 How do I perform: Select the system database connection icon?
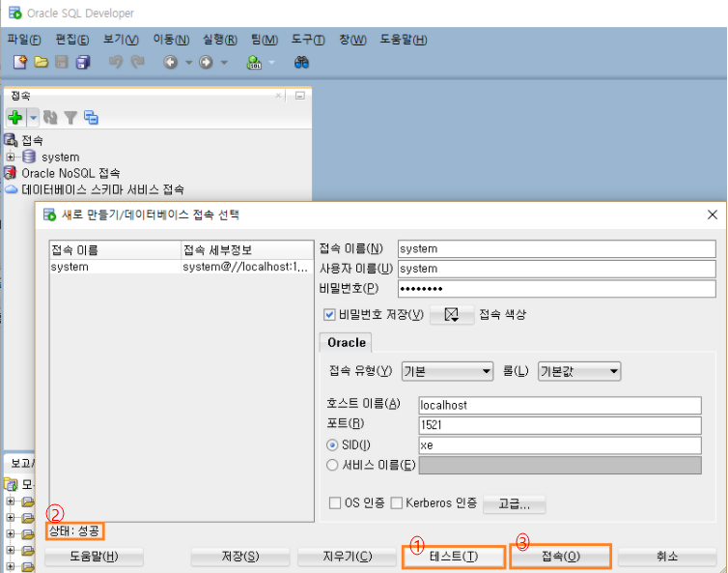pyautogui.click(x=29, y=157)
